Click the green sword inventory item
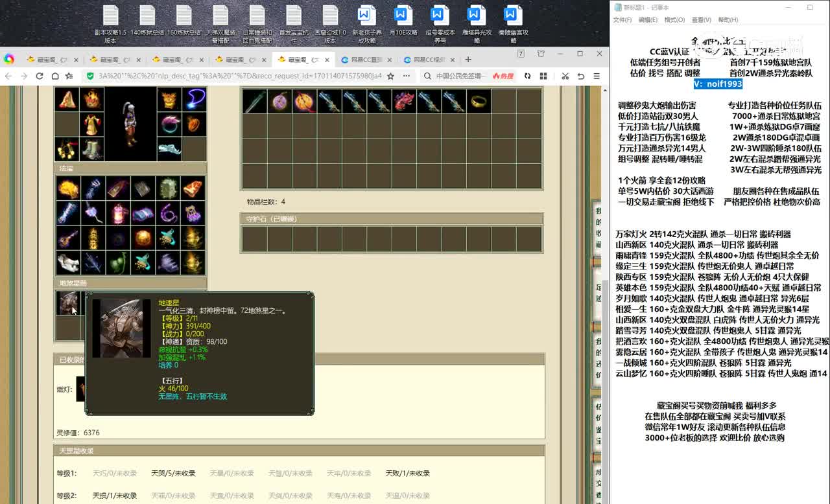Image resolution: width=830 pixels, height=504 pixels. 254,101
